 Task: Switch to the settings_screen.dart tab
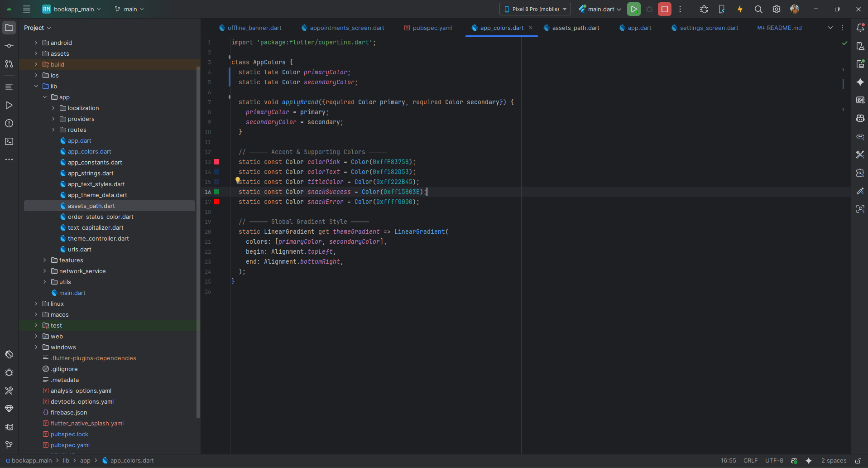(705, 28)
